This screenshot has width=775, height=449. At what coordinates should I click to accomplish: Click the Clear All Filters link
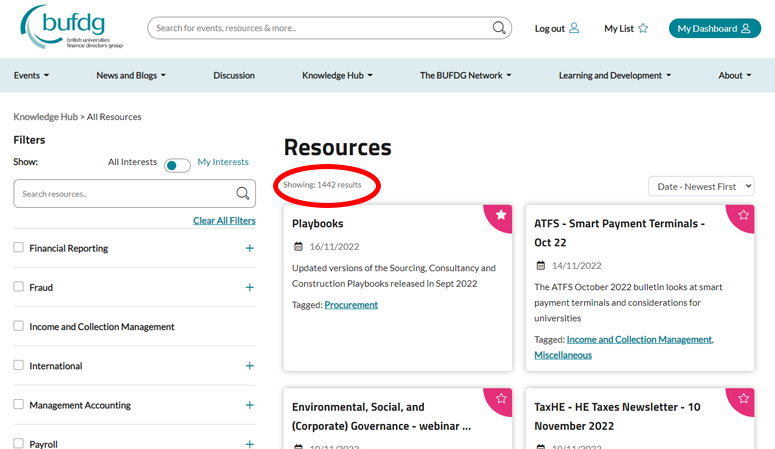[224, 221]
